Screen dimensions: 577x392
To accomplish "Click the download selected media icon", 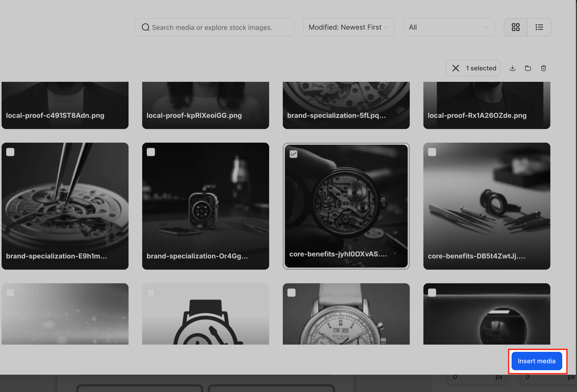I will click(x=513, y=68).
